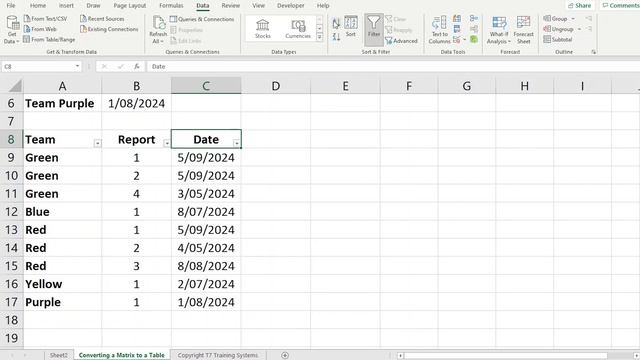The width and height of the screenshot is (640, 360).
Task: Click the Group outline button
Action: point(556,19)
